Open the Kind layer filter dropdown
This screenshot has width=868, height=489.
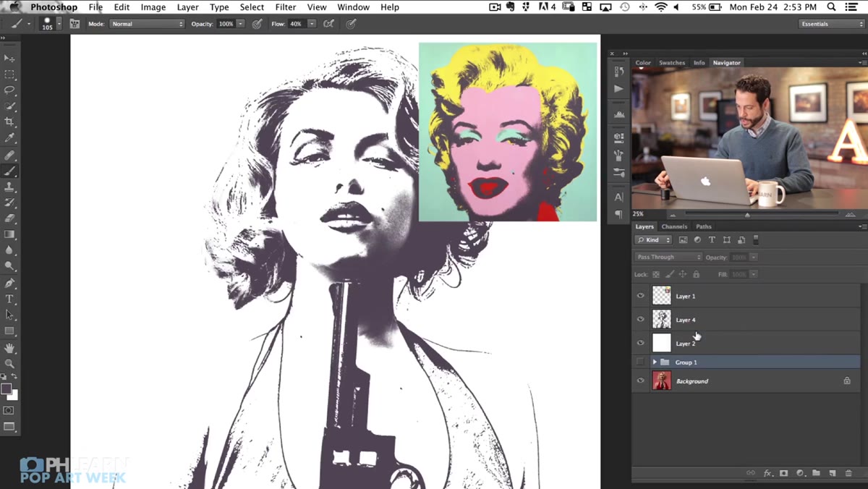pyautogui.click(x=654, y=239)
